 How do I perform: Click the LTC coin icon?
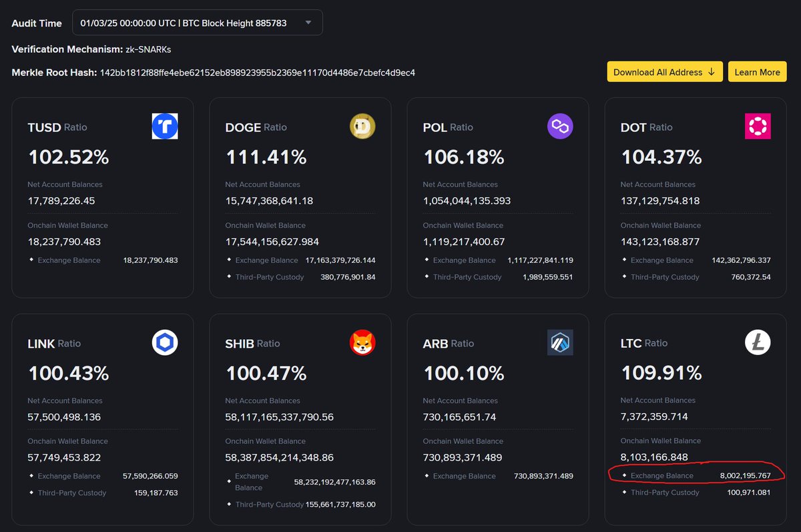click(758, 342)
